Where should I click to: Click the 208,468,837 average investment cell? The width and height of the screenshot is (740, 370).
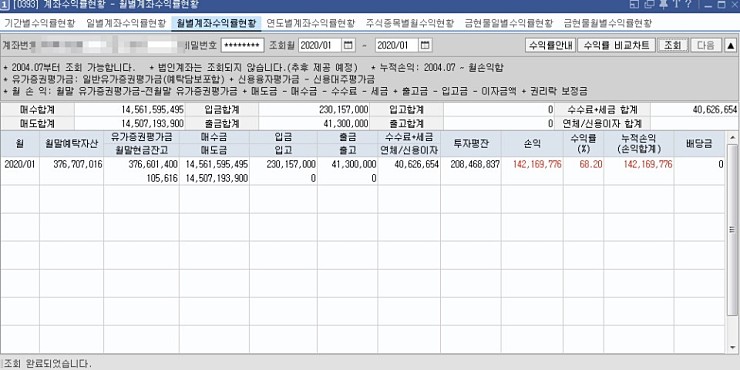click(471, 165)
